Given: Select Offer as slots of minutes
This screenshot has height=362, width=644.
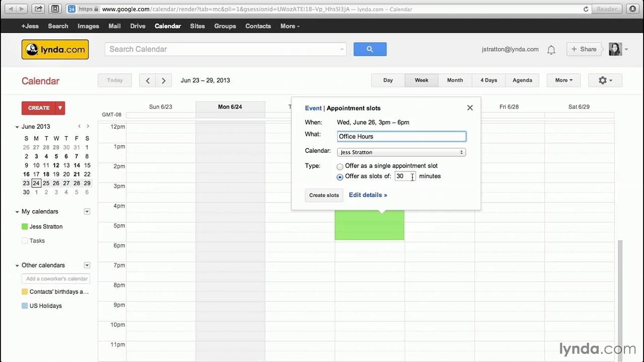Looking at the screenshot, I should [x=340, y=177].
